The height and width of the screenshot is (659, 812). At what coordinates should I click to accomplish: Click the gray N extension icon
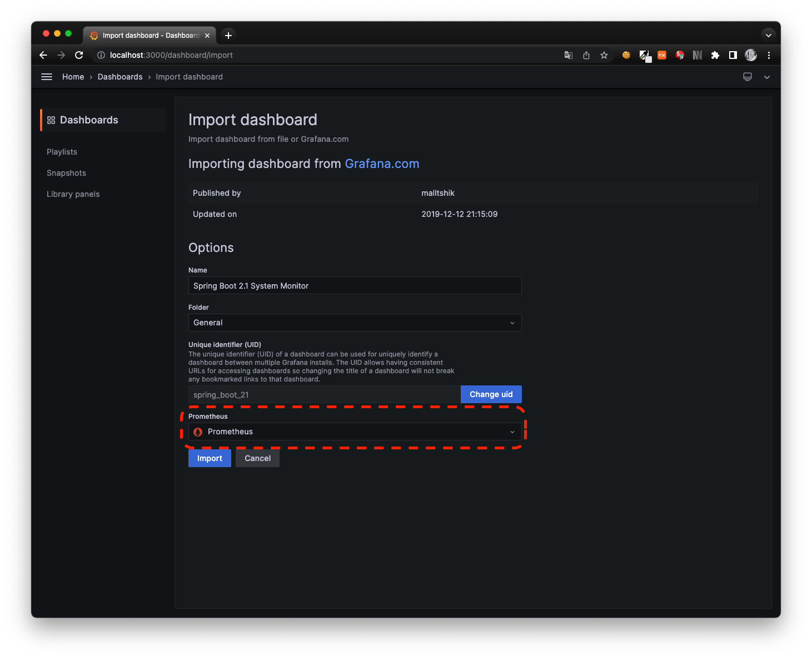point(698,55)
